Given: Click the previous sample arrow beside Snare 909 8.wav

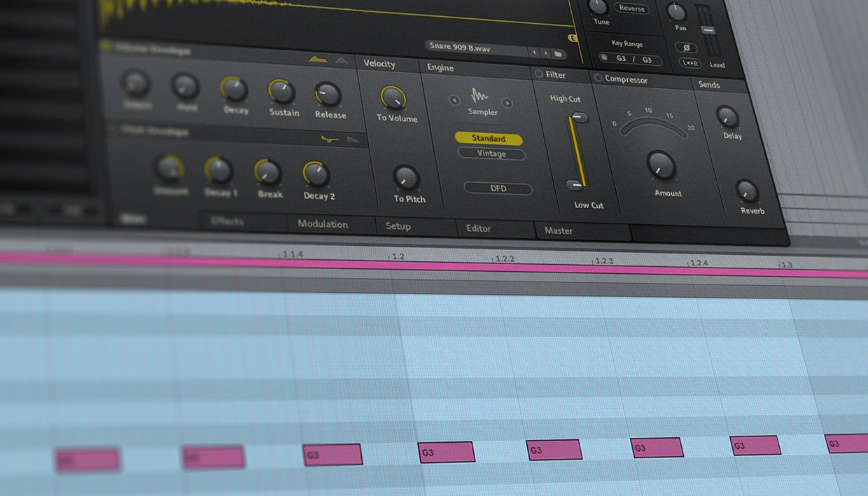Looking at the screenshot, I should (533, 53).
